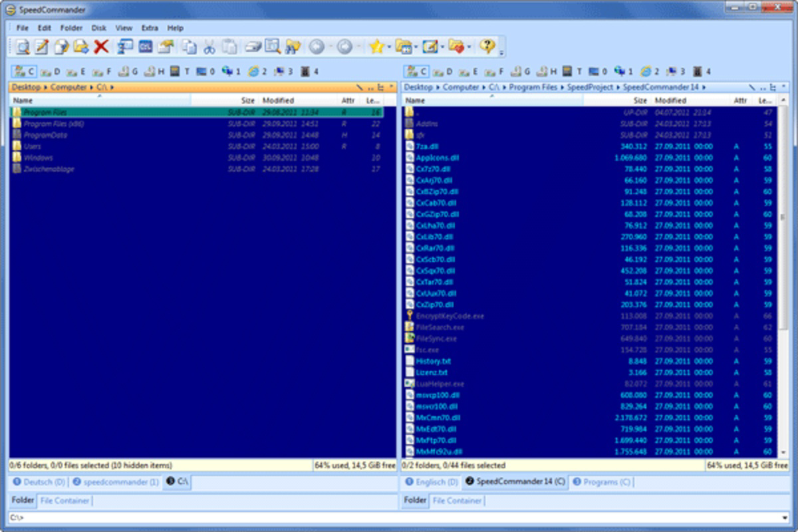
Task: Click the Properties toolbar icon
Action: (166, 47)
